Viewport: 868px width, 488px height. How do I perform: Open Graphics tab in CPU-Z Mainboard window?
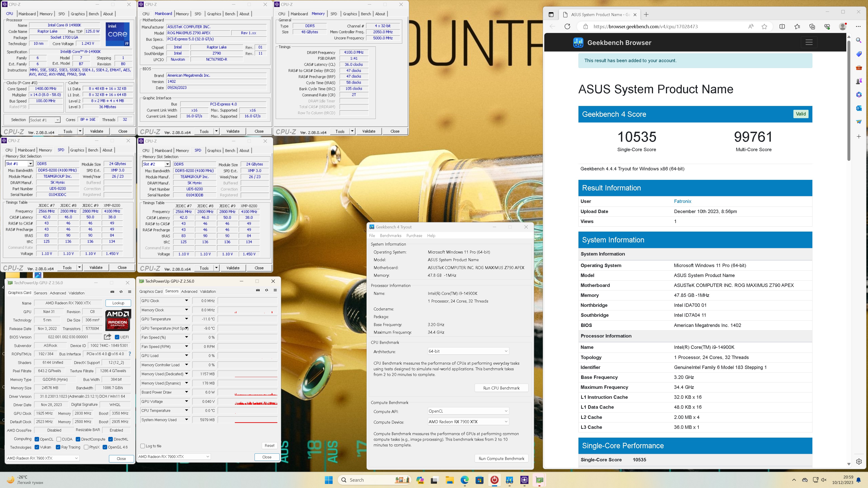point(214,14)
